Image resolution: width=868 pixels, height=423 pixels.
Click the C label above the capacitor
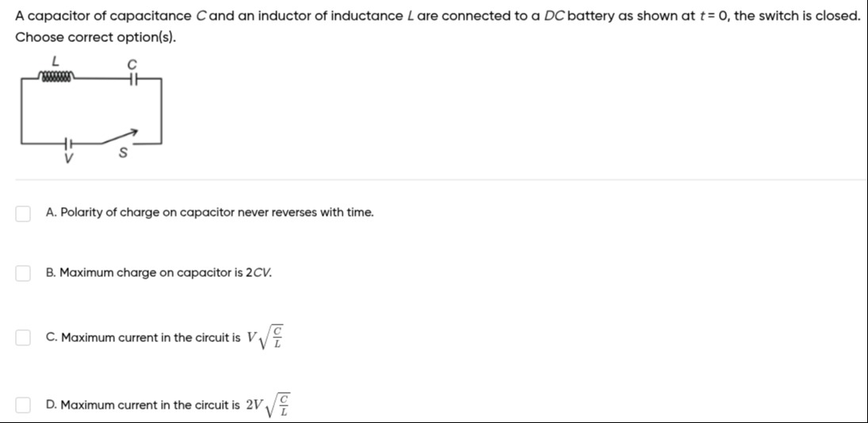[x=132, y=63]
